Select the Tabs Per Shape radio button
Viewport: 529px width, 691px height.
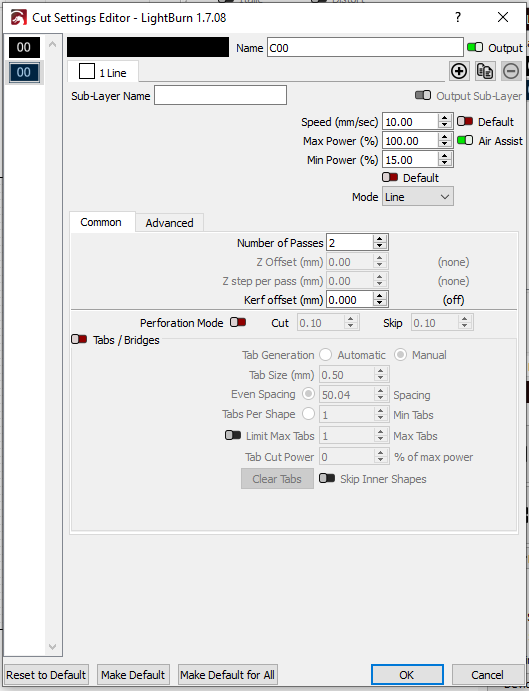point(308,414)
